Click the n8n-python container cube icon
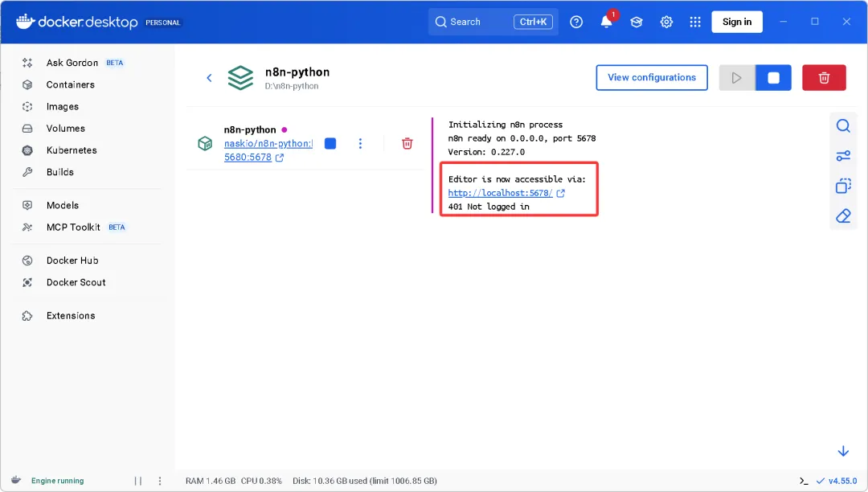Screen dimensions: 868x492 [x=205, y=143]
